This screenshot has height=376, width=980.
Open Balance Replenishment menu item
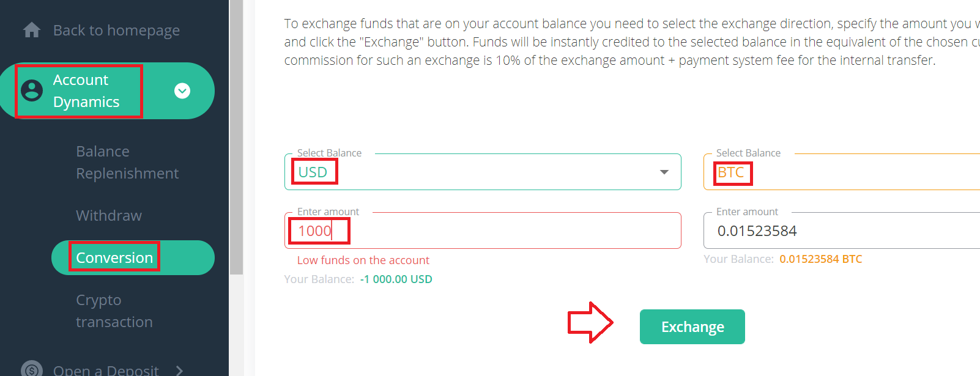tap(127, 162)
